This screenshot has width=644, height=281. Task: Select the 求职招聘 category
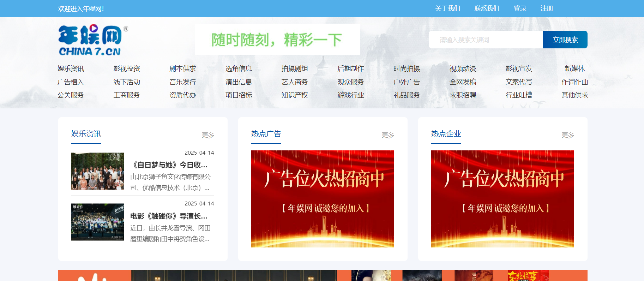point(463,95)
